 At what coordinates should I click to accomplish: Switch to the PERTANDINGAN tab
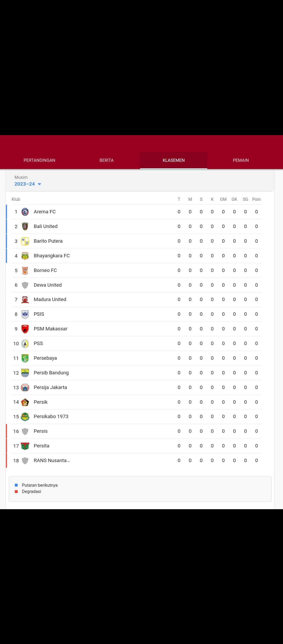39,160
